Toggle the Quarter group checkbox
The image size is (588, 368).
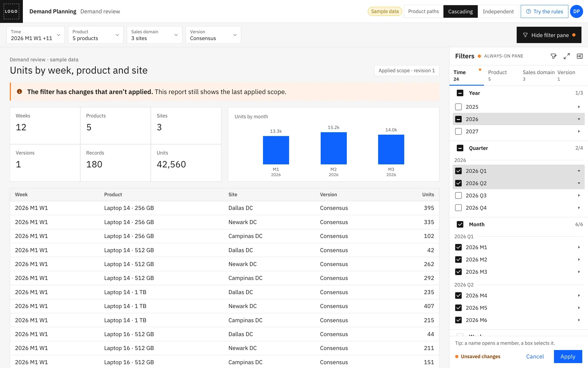tap(460, 148)
